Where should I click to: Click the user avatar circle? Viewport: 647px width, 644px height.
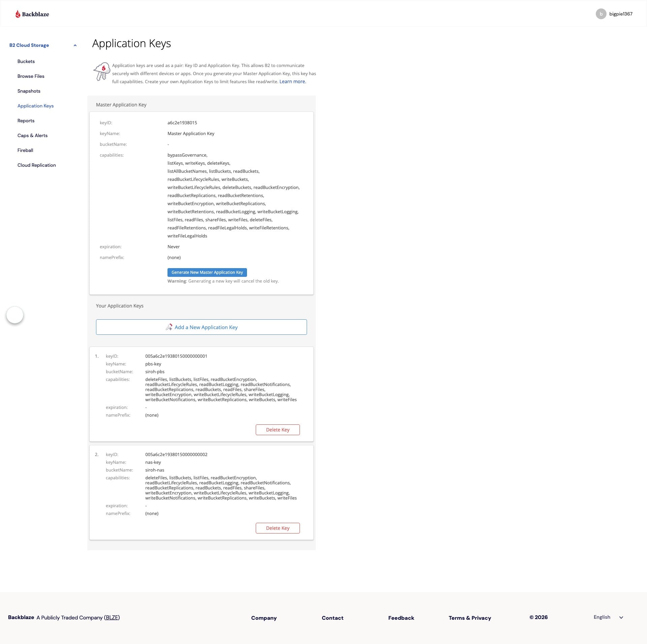(x=601, y=14)
